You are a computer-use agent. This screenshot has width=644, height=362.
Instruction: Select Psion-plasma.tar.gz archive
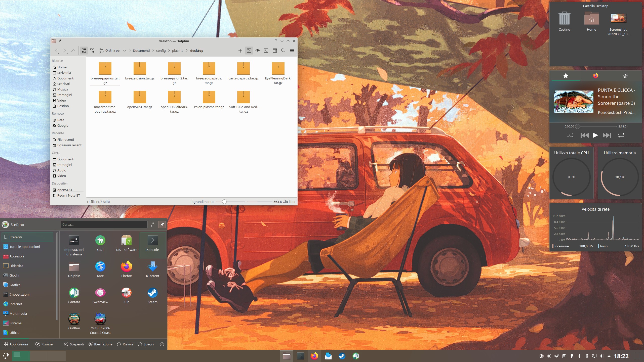click(x=209, y=100)
